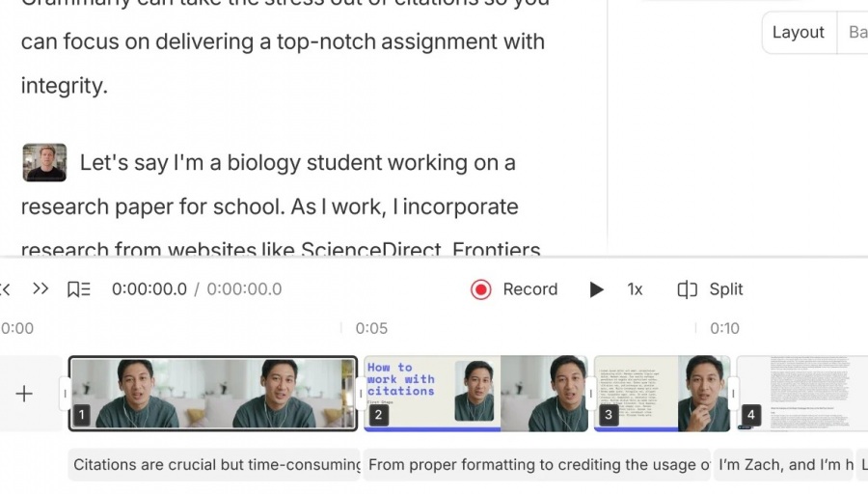
Task: Skip forward with the double-chevron icon
Action: 41,289
